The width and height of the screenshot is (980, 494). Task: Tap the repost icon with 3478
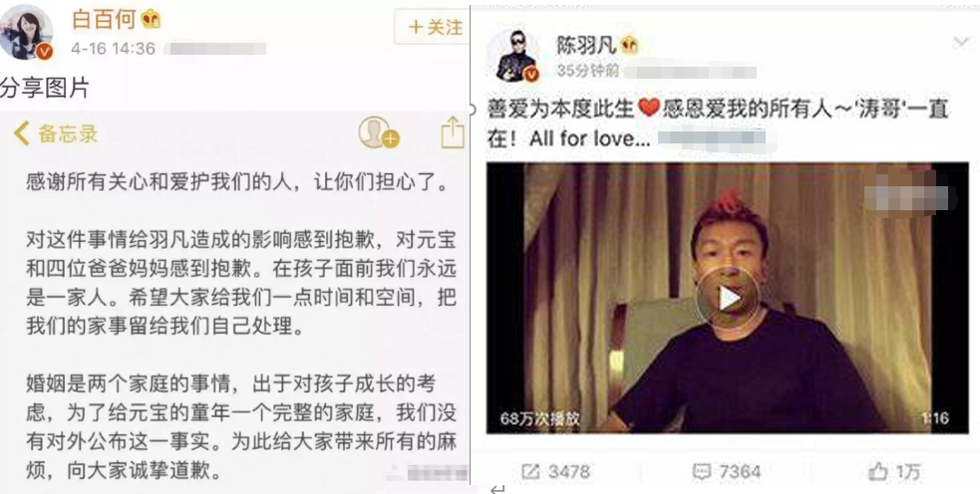(555, 471)
